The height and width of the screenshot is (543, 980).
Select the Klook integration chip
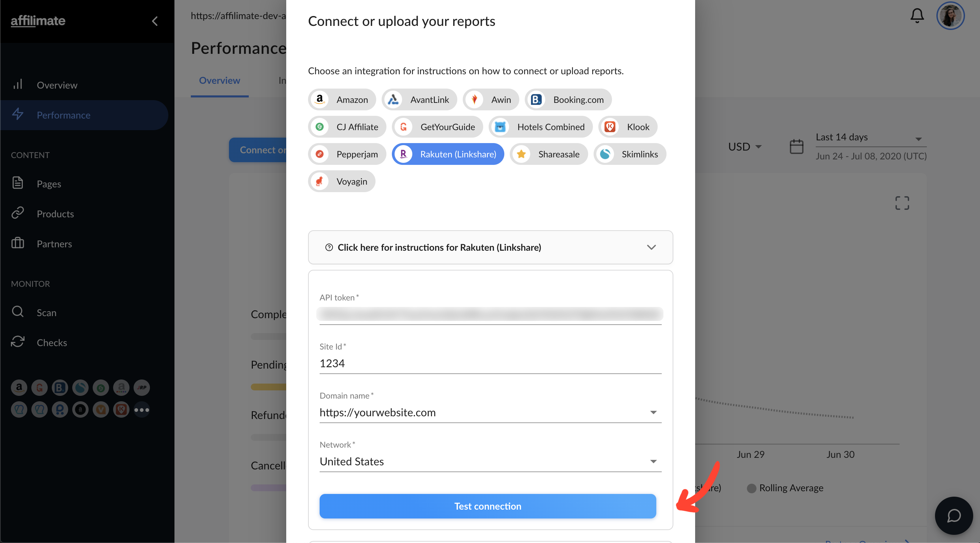(x=628, y=127)
